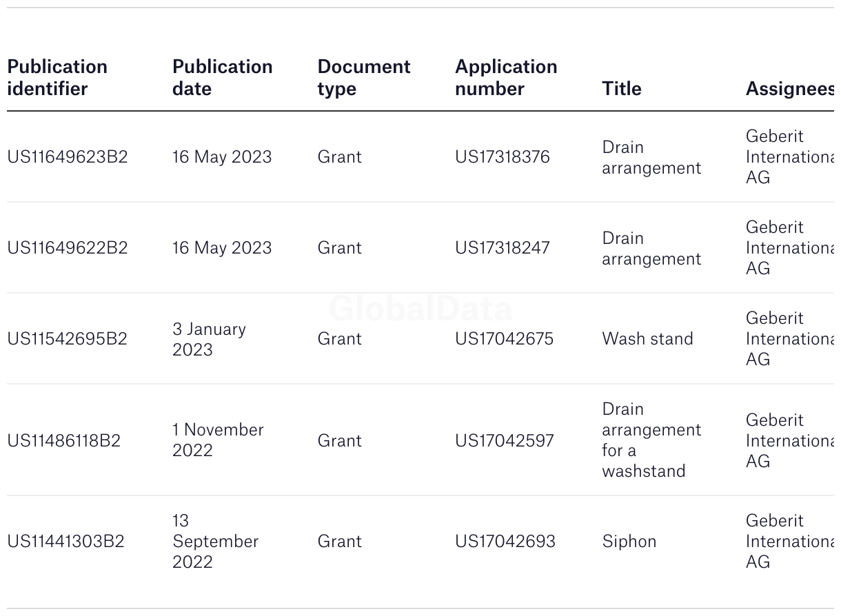Open publication US11542695B2
The image size is (841, 616).
point(68,339)
